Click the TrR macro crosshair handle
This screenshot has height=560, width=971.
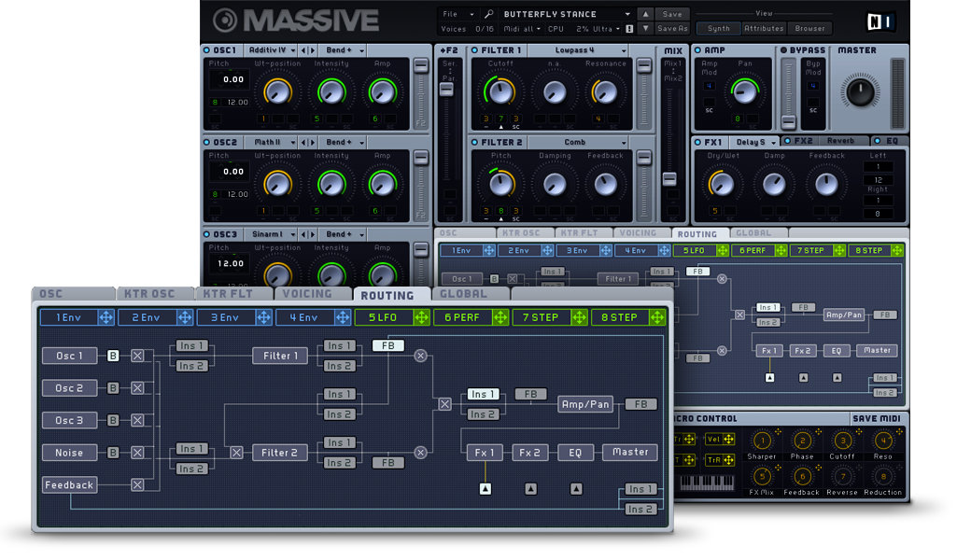point(728,460)
